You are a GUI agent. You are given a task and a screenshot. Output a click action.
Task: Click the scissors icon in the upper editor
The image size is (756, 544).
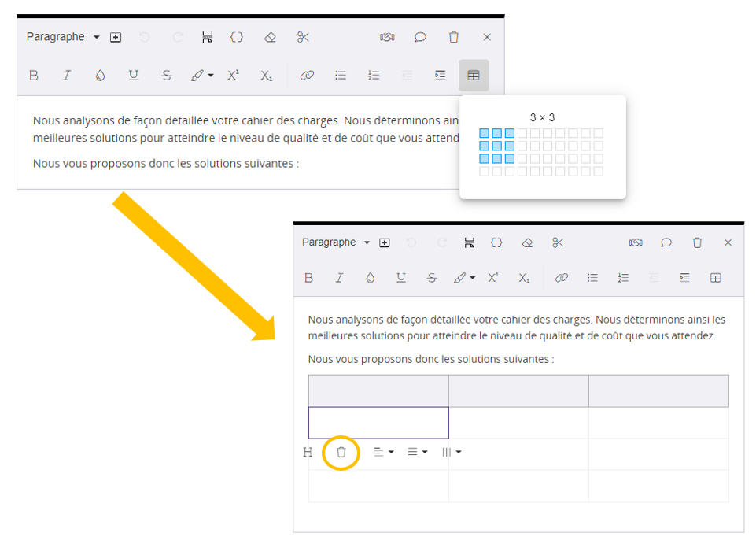click(x=304, y=37)
